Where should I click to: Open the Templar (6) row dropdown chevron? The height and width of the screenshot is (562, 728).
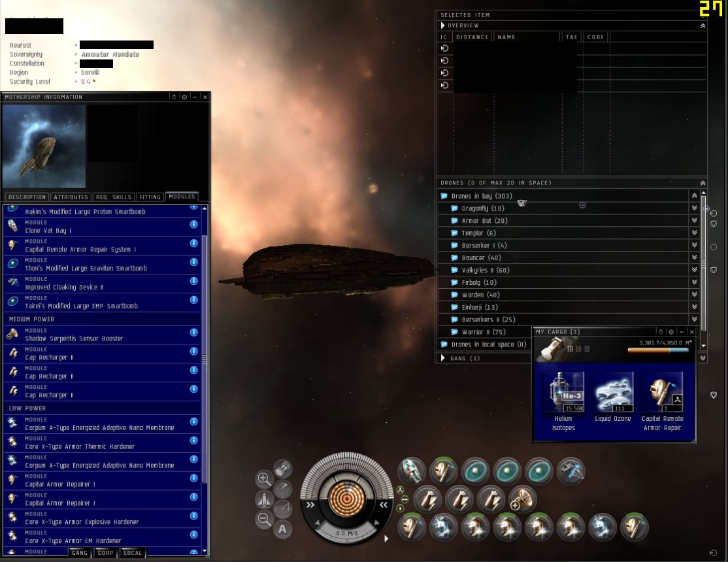click(x=695, y=233)
